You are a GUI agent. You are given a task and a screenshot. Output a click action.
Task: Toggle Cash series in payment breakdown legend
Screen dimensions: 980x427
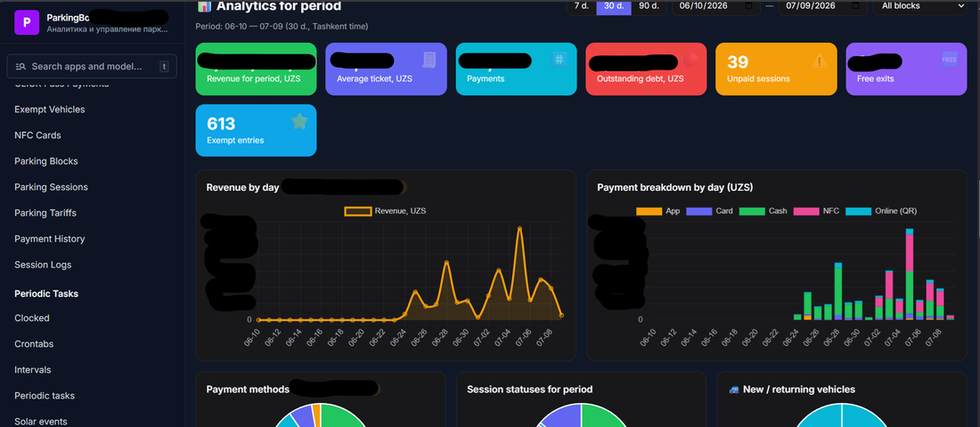[x=764, y=211]
